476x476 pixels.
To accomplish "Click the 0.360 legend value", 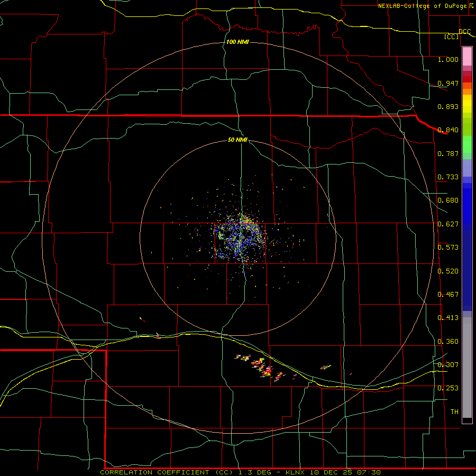I will point(448,342).
